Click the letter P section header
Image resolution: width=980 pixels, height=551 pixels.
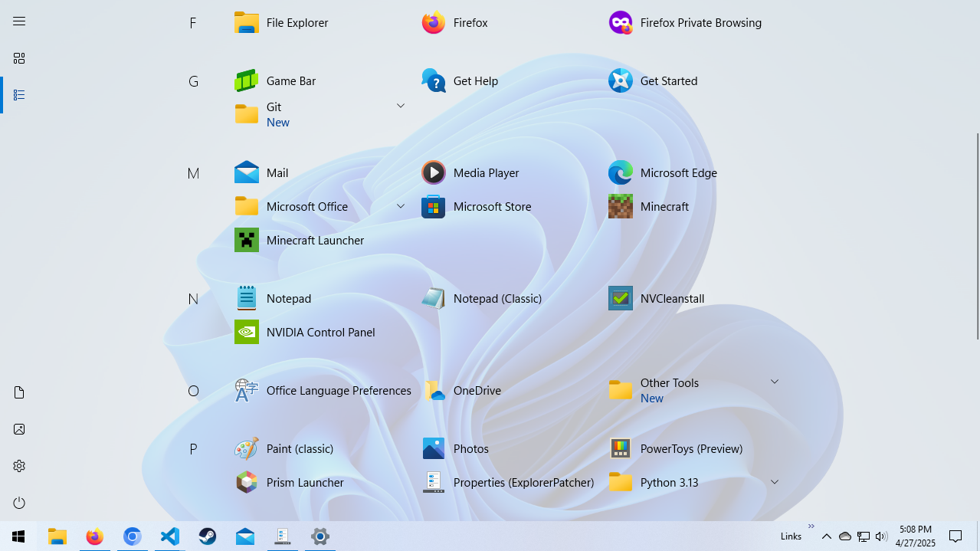[x=193, y=449]
